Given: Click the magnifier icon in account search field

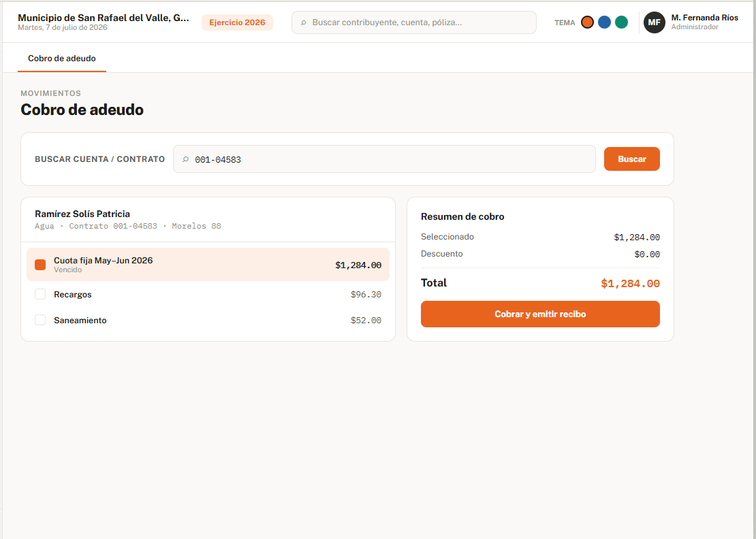Looking at the screenshot, I should click(185, 159).
